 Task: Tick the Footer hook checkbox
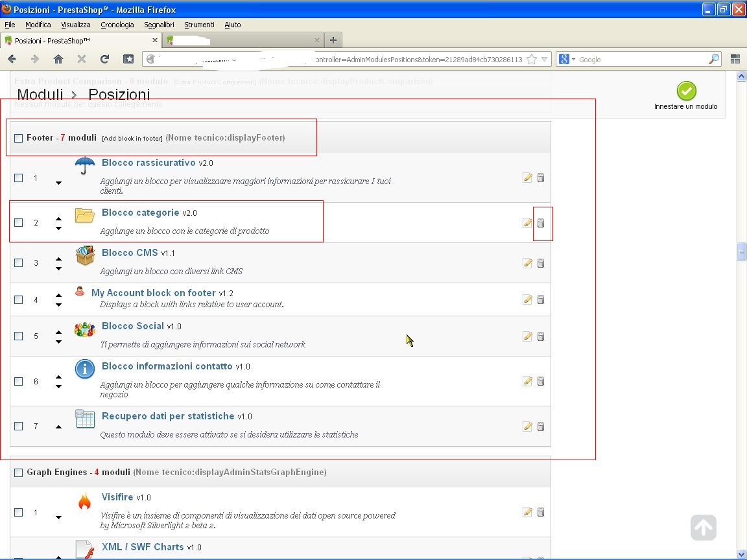[19, 138]
